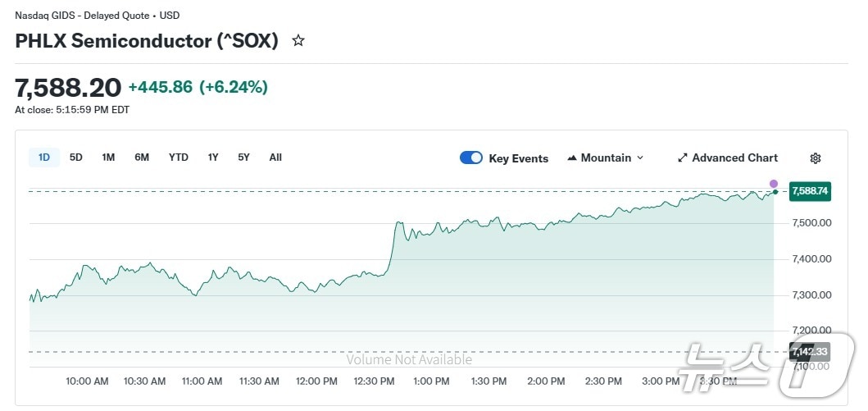The width and height of the screenshot is (868, 411).
Task: Toggle the Key Events switch off
Action: tap(471, 158)
